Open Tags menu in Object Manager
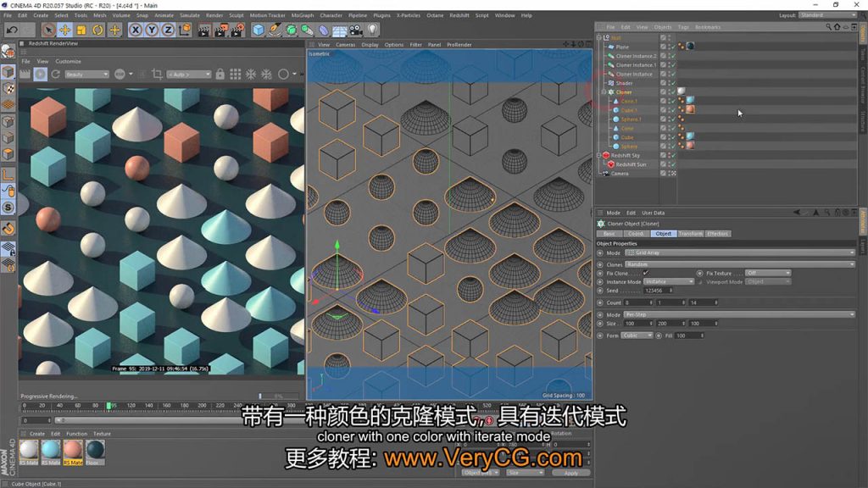Screen dimensions: 868x488 pos(683,27)
